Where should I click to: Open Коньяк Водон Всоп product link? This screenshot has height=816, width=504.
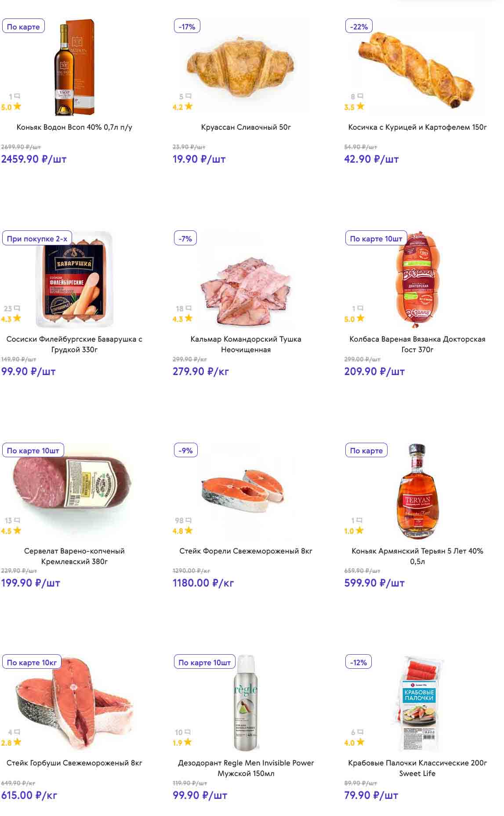point(74,127)
